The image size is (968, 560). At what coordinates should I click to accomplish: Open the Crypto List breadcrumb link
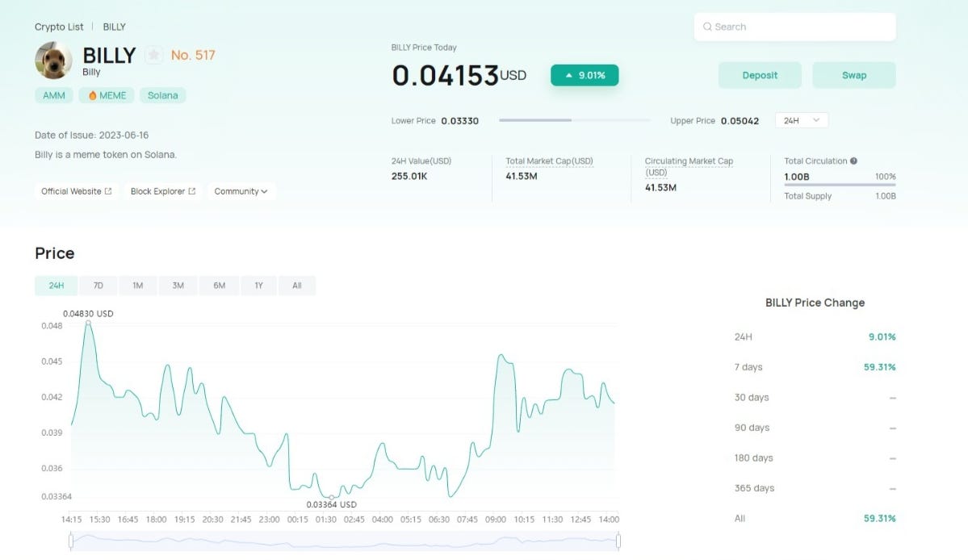[x=59, y=27]
